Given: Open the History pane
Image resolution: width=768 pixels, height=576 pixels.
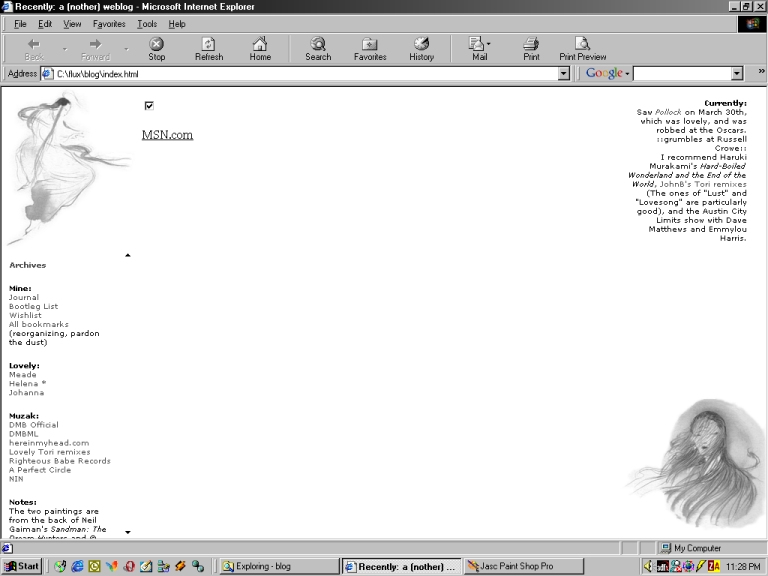Looking at the screenshot, I should (x=422, y=49).
